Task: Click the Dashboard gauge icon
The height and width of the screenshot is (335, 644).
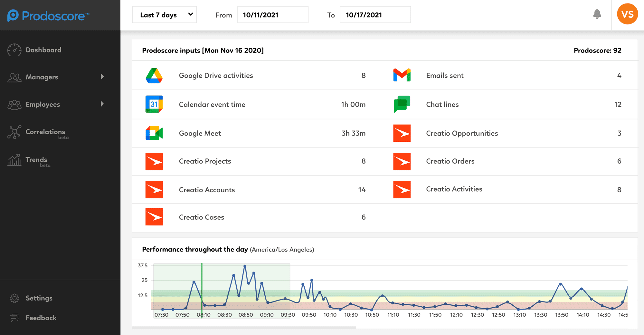Action: point(14,50)
